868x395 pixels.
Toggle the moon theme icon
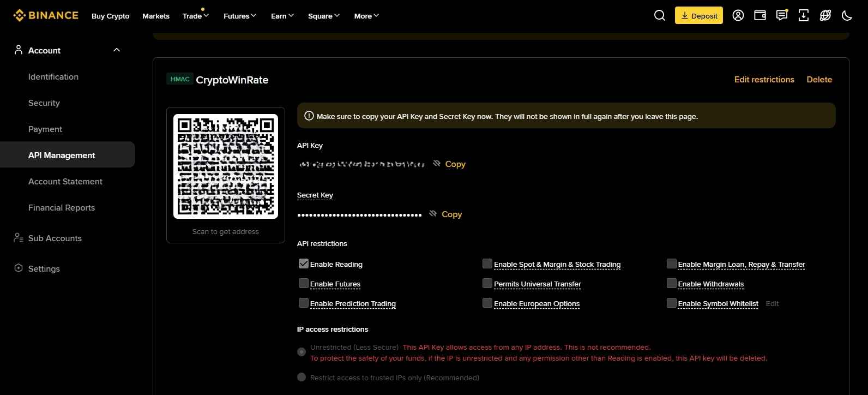[847, 15]
